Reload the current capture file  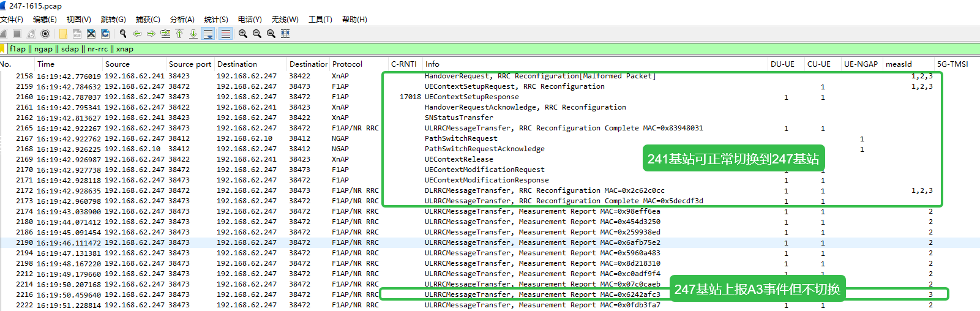click(x=105, y=34)
